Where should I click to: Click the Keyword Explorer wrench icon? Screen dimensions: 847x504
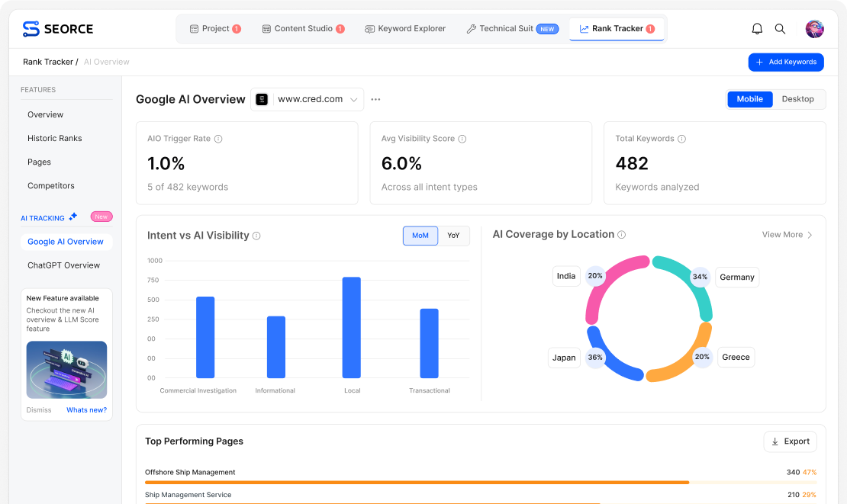click(369, 28)
